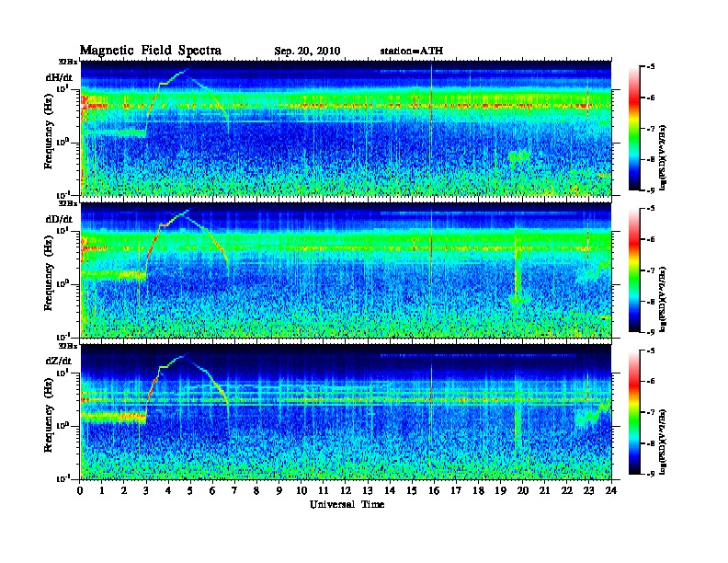The height and width of the screenshot is (563, 728).
Task: Click the hour 10 tick label on the time axis
Action: click(301, 490)
